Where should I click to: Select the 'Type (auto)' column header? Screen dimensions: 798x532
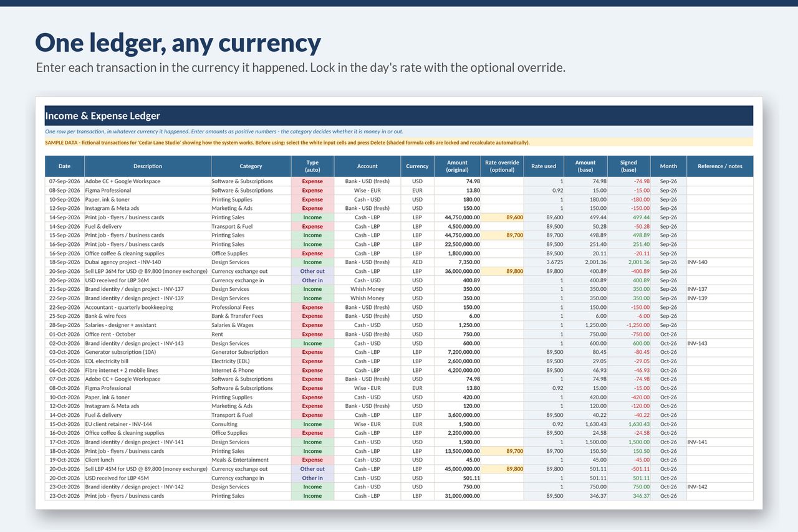click(x=312, y=166)
